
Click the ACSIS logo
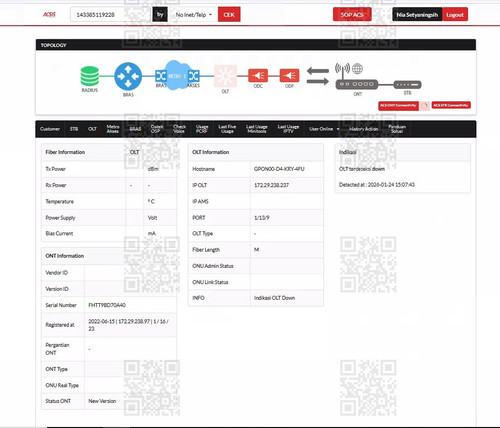[49, 14]
